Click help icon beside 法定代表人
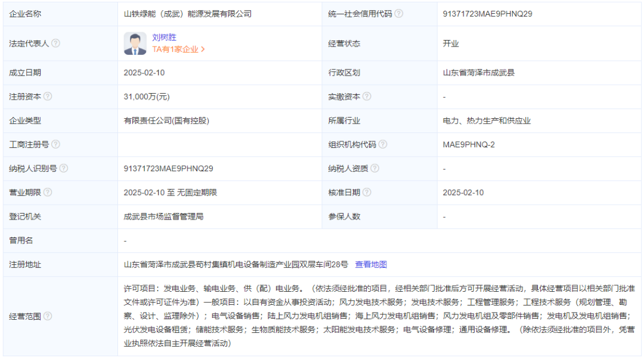644x358 pixels. point(56,43)
